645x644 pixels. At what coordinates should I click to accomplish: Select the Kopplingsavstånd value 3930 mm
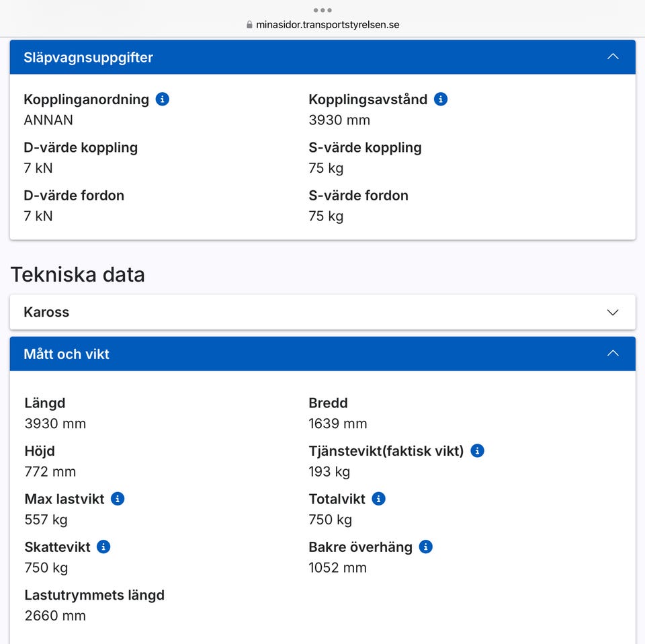(339, 120)
